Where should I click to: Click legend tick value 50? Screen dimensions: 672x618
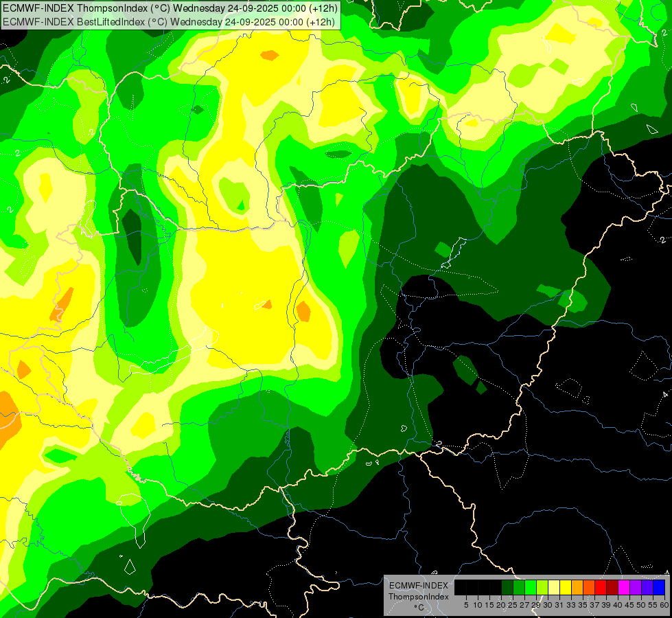click(642, 605)
